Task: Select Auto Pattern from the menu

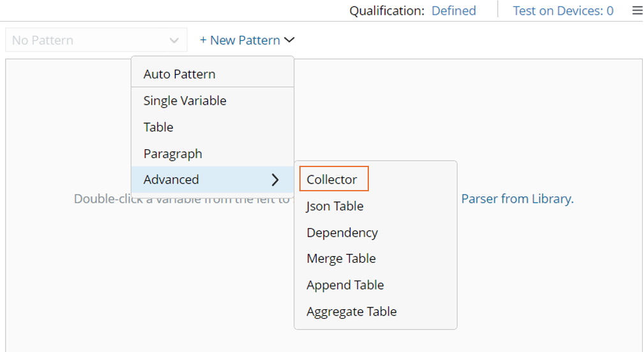Action: pyautogui.click(x=179, y=74)
